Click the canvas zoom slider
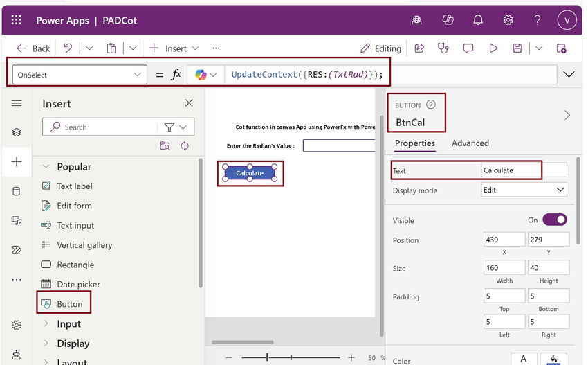The image size is (588, 365). pyautogui.click(x=291, y=358)
